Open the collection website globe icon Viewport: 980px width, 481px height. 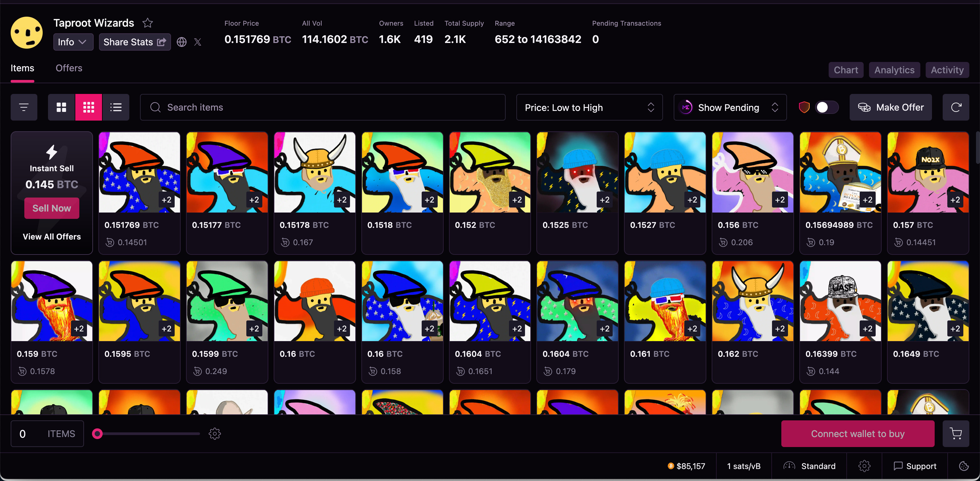click(181, 42)
